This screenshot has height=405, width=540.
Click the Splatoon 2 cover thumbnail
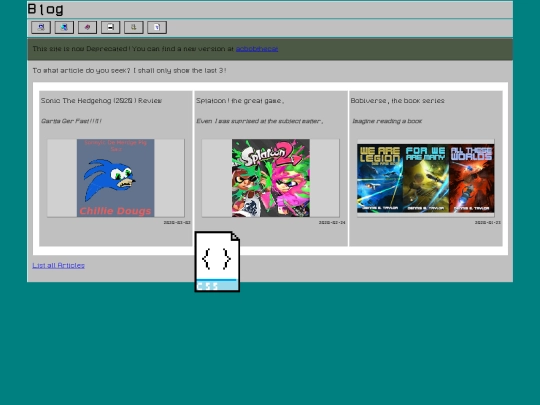pyautogui.click(x=271, y=178)
